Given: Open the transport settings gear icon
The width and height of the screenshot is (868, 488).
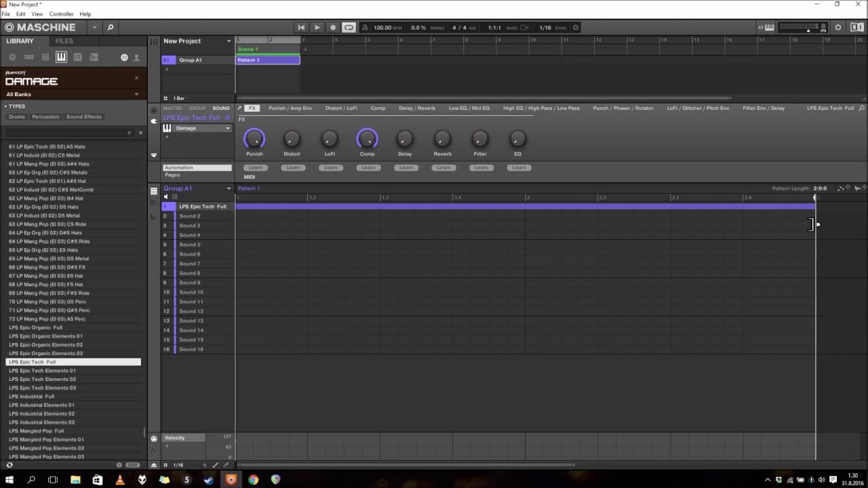Looking at the screenshot, I should pos(576,28).
